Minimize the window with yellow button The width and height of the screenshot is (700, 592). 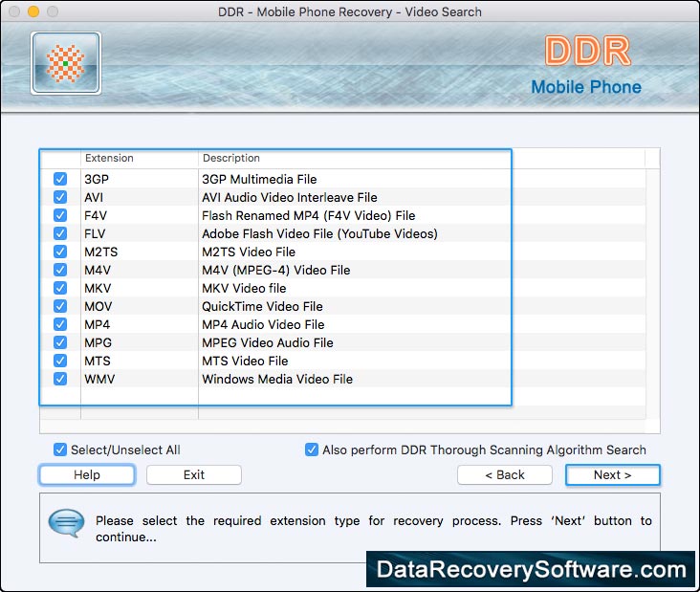33,11
